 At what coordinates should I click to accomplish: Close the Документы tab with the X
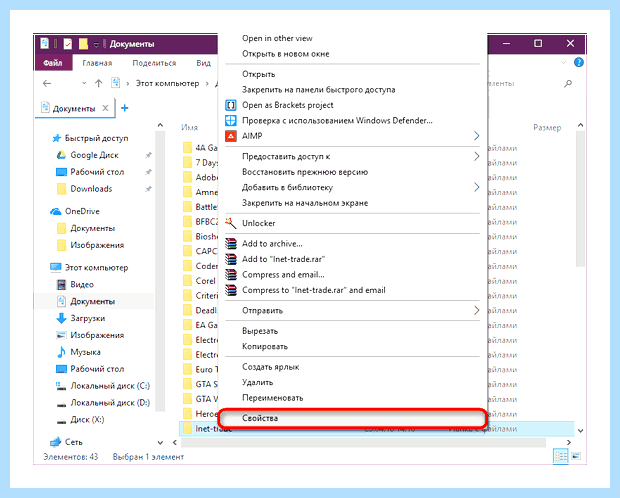coord(105,108)
